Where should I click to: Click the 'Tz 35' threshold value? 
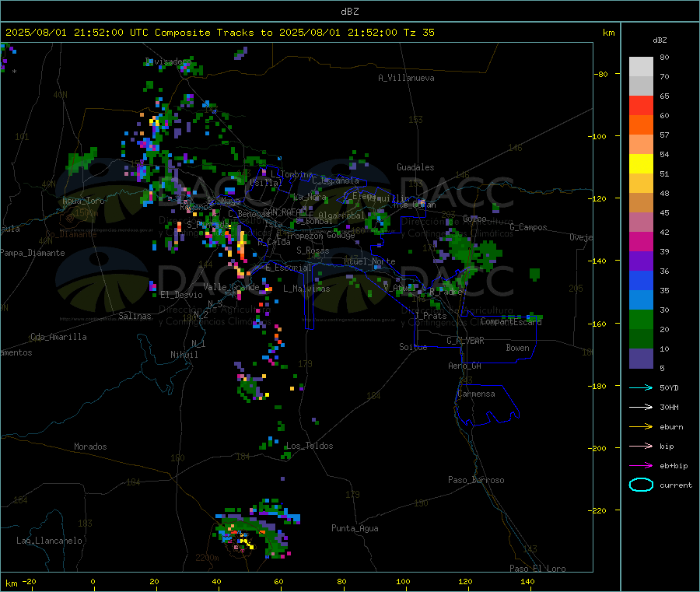point(419,33)
